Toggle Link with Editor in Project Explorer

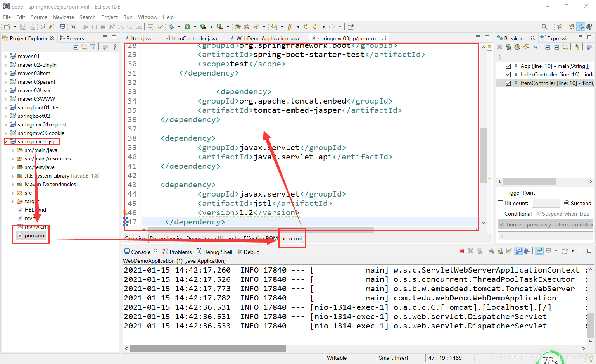point(84,47)
